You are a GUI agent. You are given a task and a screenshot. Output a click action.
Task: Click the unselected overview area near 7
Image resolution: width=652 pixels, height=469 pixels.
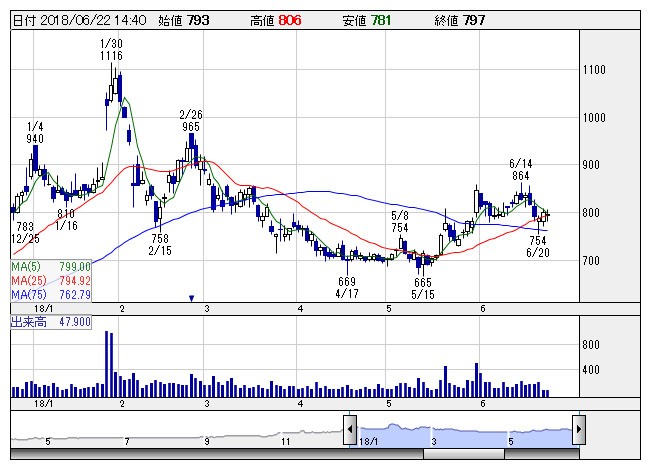(128, 432)
